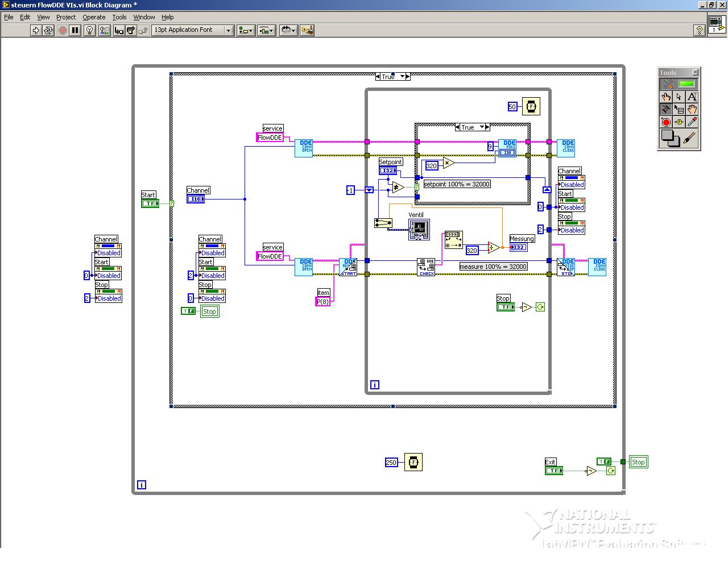
Task: Run the VI with the Run arrow
Action: [x=36, y=30]
